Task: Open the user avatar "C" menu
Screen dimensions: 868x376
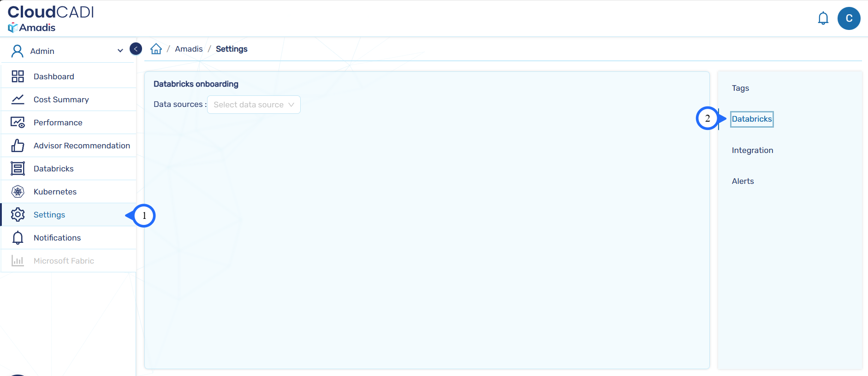Action: coord(849,18)
